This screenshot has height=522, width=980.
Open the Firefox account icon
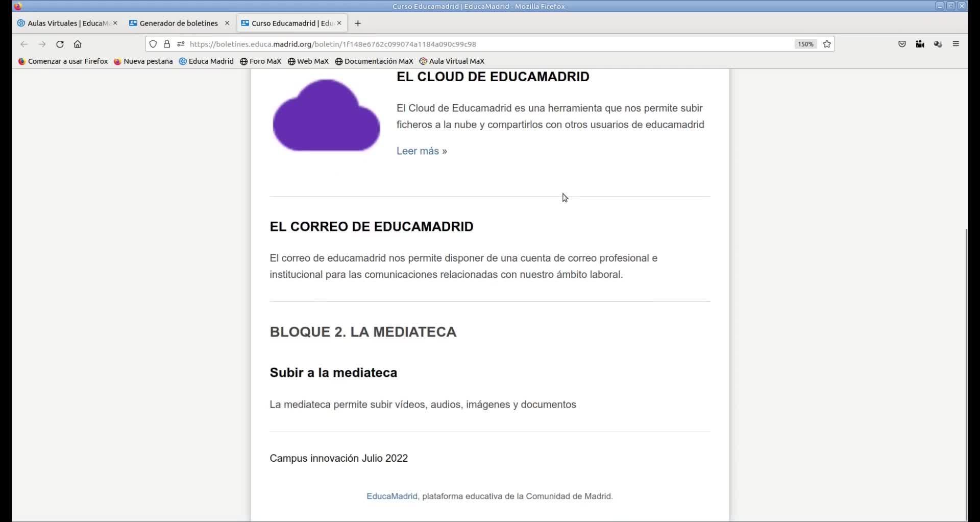(x=938, y=44)
